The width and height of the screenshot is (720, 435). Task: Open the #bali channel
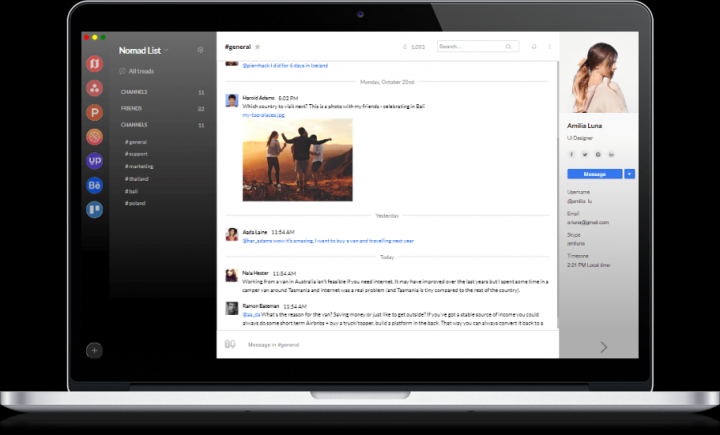131,191
